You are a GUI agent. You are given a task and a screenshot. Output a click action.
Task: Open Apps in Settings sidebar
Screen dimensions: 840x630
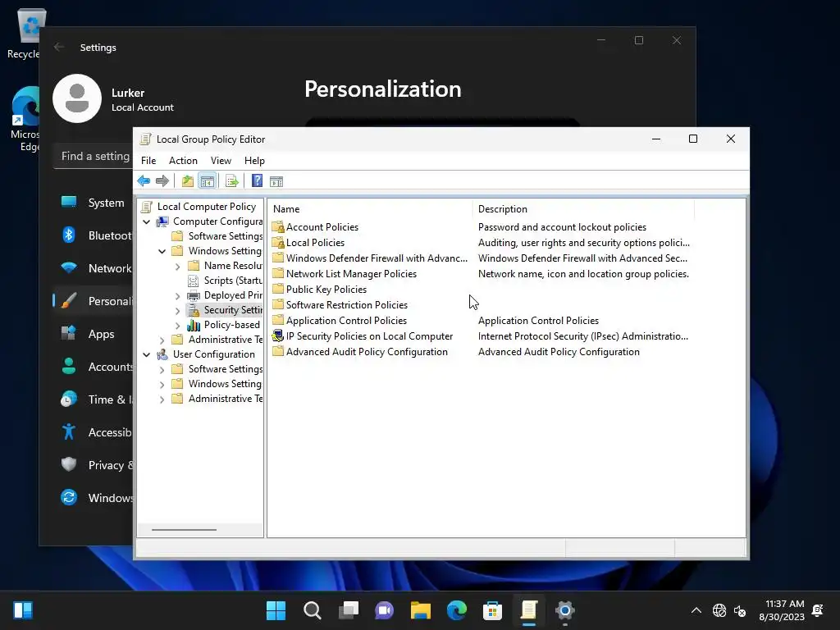pyautogui.click(x=92, y=334)
